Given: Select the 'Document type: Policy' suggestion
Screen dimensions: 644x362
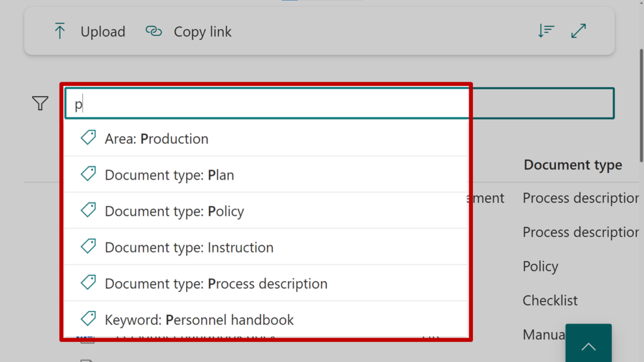Looking at the screenshot, I should click(174, 211).
